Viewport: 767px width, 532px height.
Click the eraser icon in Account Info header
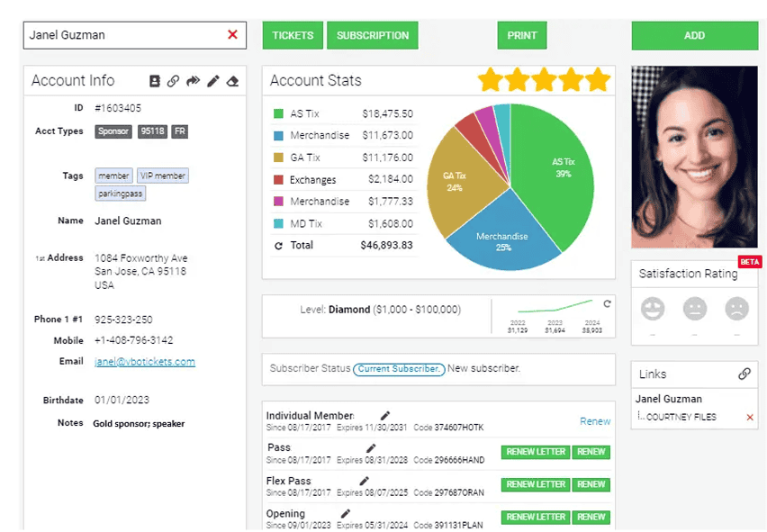tap(232, 81)
